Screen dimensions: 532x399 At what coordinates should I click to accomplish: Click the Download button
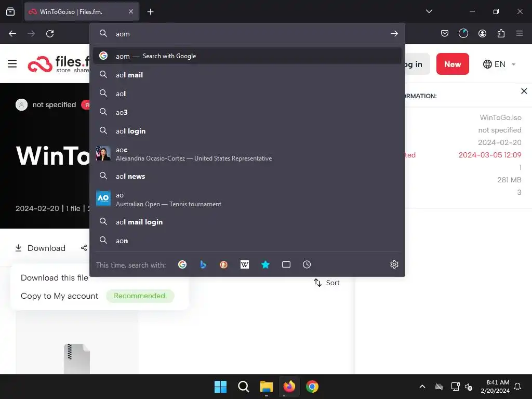(x=41, y=248)
